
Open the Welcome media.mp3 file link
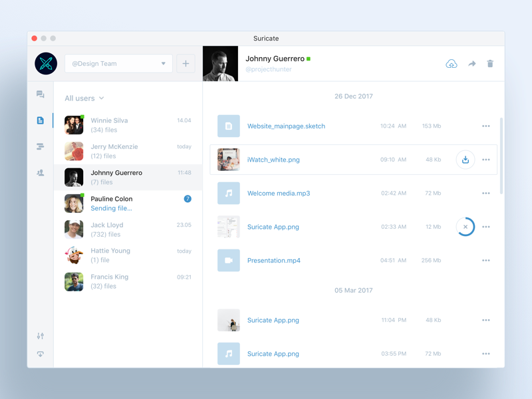point(279,194)
